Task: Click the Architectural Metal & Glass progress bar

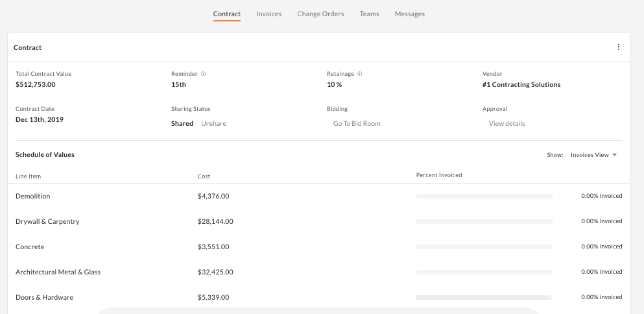Action: point(484,272)
